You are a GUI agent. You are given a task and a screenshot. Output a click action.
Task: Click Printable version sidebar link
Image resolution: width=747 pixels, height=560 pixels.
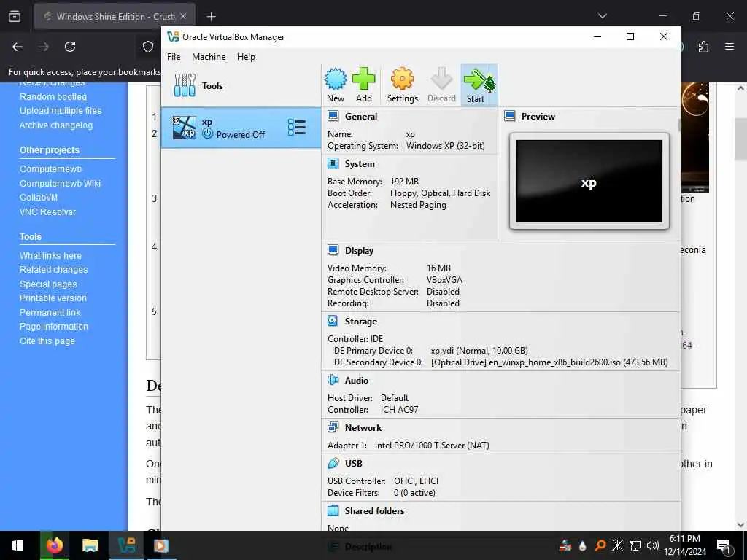53,298
